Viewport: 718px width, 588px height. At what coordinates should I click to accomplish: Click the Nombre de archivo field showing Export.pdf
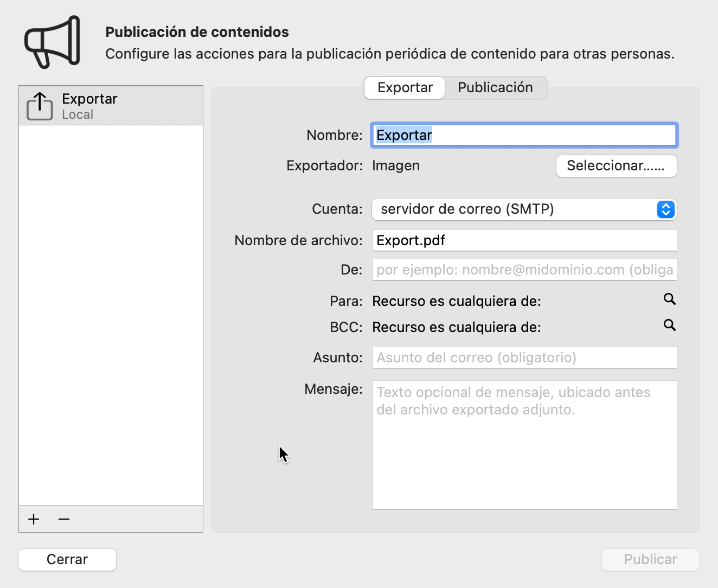pos(524,240)
